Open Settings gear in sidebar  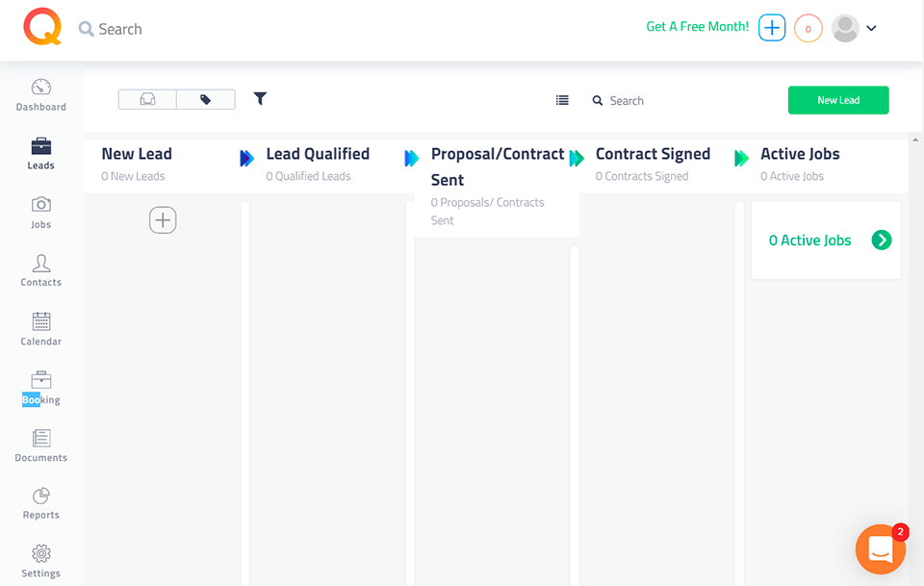point(40,561)
